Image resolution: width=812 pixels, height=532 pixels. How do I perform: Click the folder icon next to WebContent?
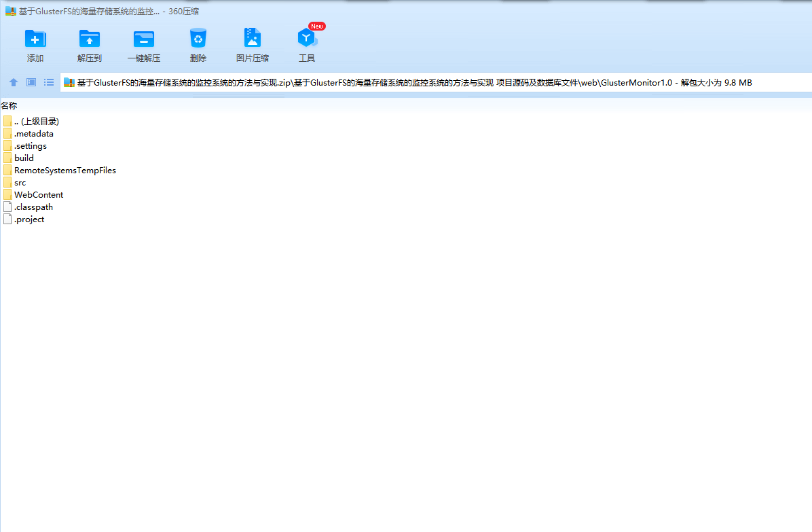click(7, 195)
